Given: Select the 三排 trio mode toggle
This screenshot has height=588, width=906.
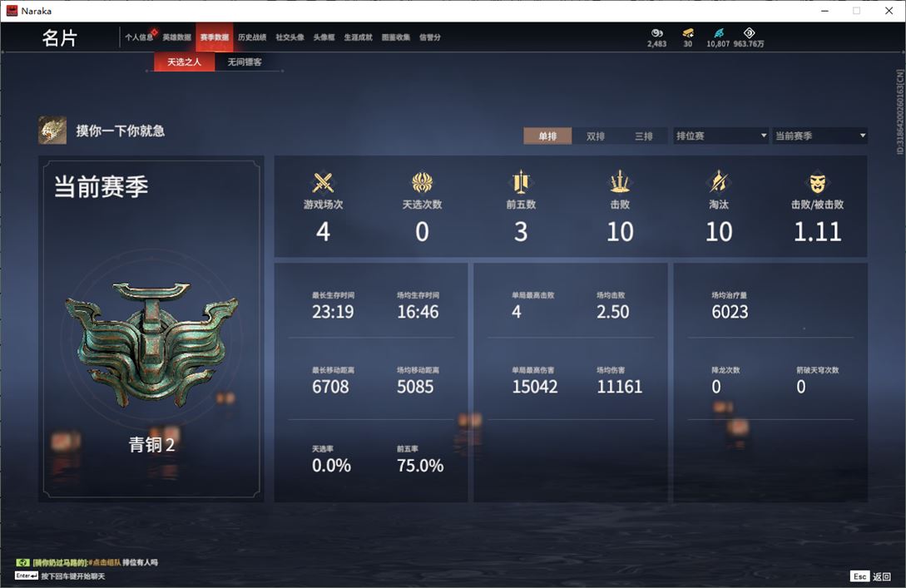Looking at the screenshot, I should [x=643, y=136].
